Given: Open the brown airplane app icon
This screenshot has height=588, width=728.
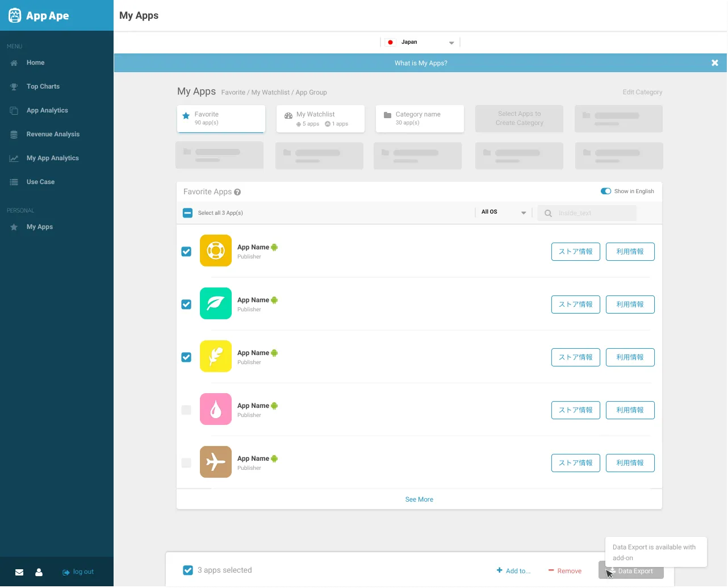Looking at the screenshot, I should [x=216, y=462].
